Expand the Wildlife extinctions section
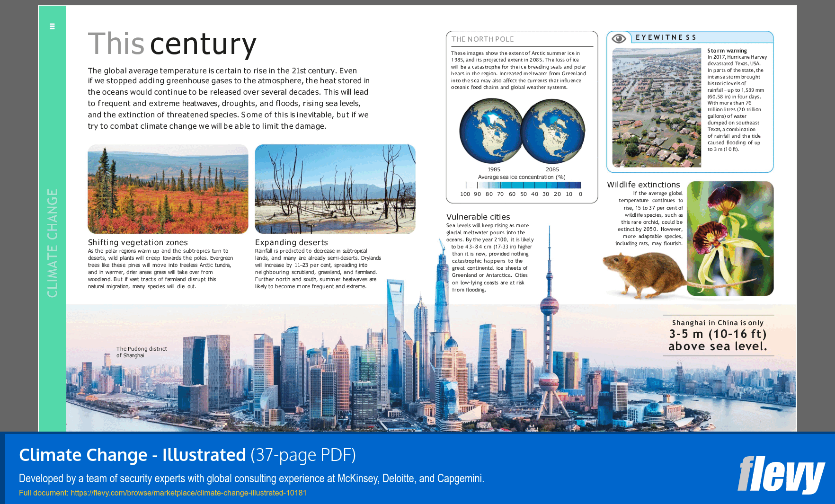835x504 pixels. pos(644,185)
